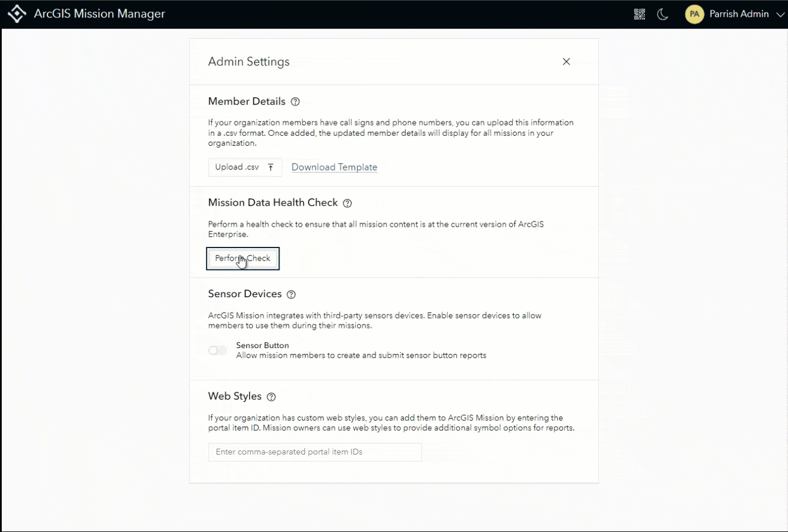The image size is (788, 532).
Task: Show help for Sensor Devices
Action: (x=291, y=294)
